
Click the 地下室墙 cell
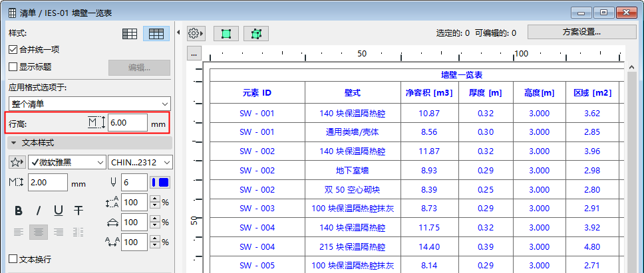pos(353,171)
